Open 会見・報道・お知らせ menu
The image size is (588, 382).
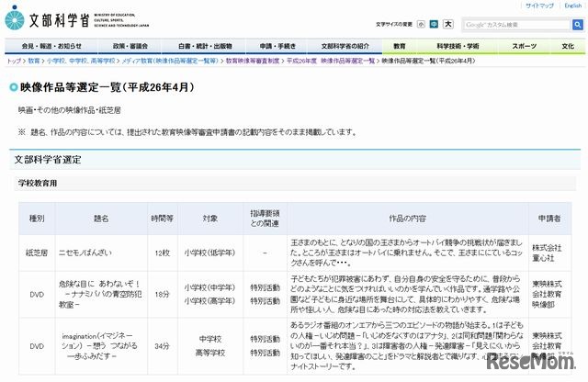click(50, 46)
